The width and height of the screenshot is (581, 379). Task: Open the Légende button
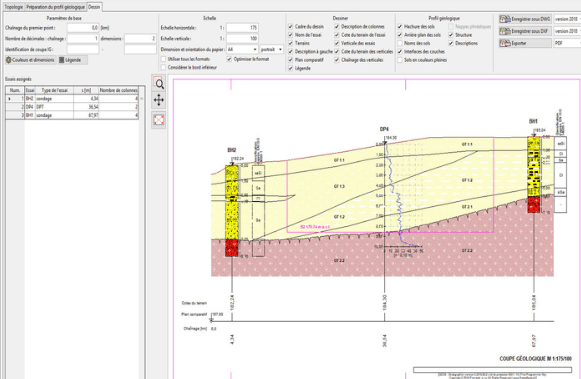(x=73, y=60)
